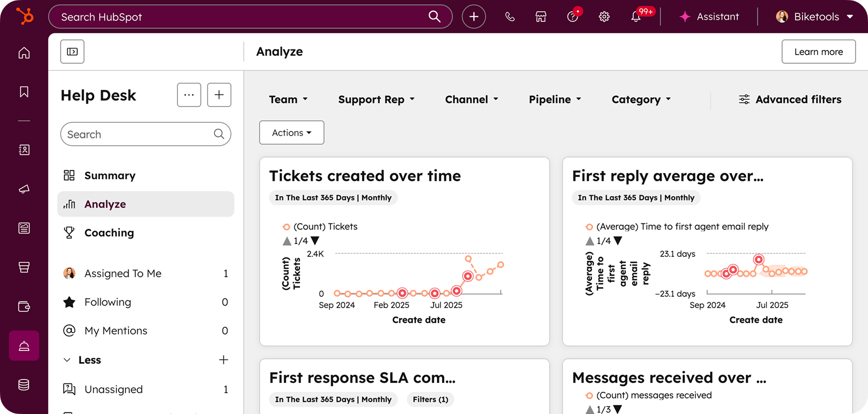The width and height of the screenshot is (868, 414).
Task: Previous legend page in Tickets created chart
Action: click(x=287, y=241)
